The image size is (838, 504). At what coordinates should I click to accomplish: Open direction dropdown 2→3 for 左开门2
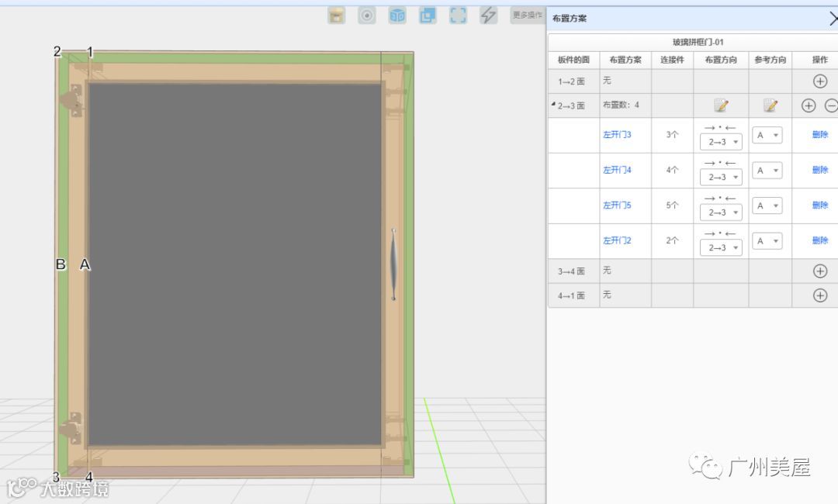click(x=721, y=247)
